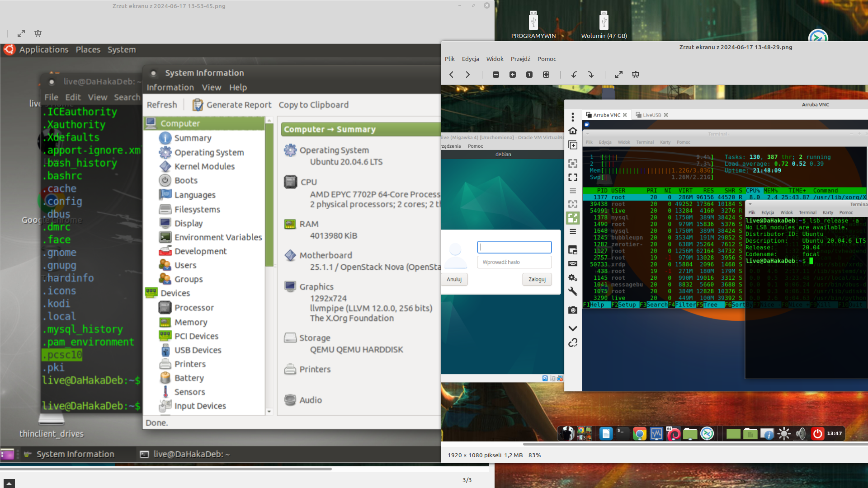Open the Pomoc menu
The image size is (868, 488).
click(547, 59)
